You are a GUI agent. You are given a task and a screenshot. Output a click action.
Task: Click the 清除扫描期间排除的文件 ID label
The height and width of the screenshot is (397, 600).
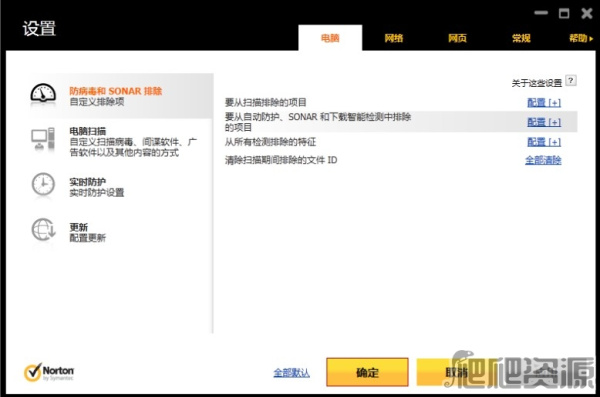[281, 160]
